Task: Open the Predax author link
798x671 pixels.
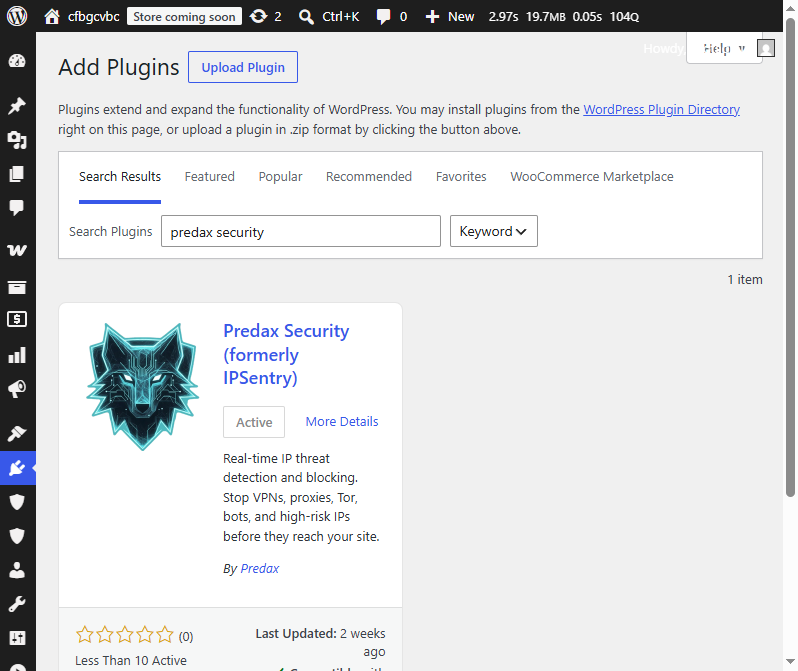Action: tap(260, 568)
